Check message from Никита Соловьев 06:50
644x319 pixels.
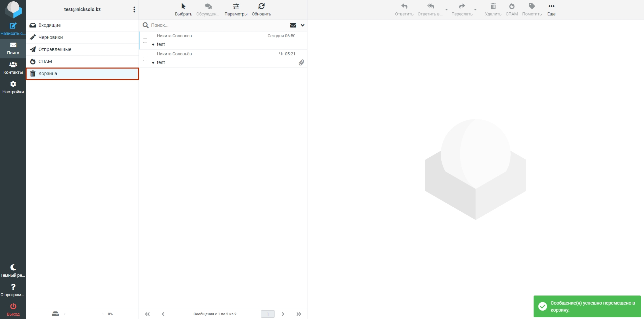click(145, 41)
